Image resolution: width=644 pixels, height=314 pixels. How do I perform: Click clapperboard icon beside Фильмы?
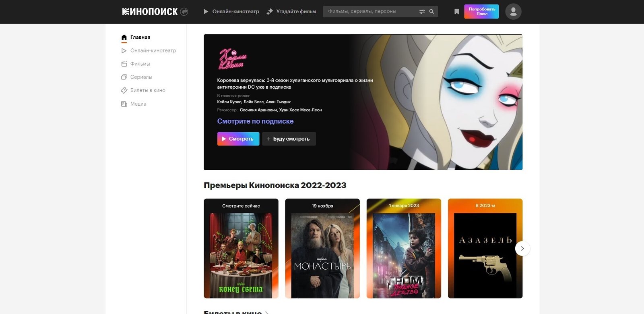click(x=124, y=64)
